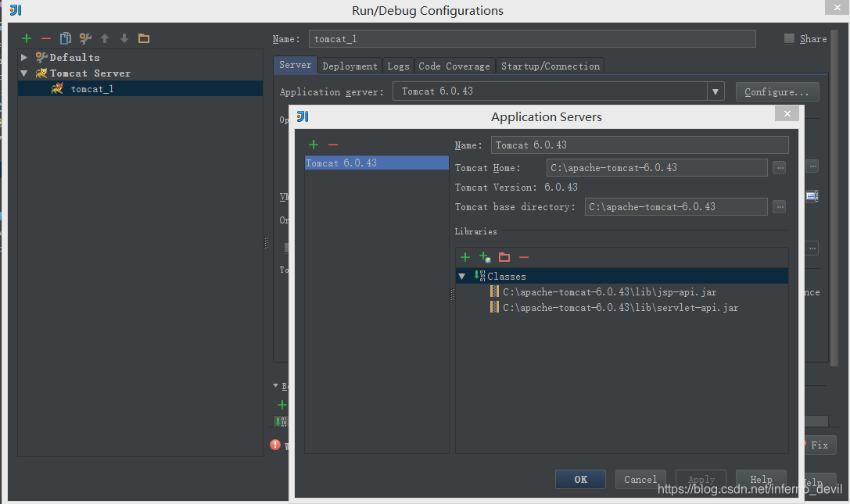Screen dimensions: 850x504
Task: Click the red error warning icon
Action: pos(275,445)
